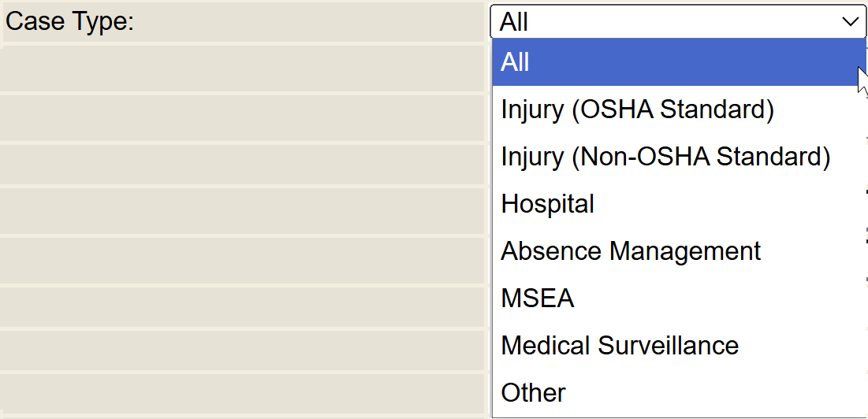Click the blank left row beside highlighted All option
Screen dimensions: 868x419
click(243, 68)
